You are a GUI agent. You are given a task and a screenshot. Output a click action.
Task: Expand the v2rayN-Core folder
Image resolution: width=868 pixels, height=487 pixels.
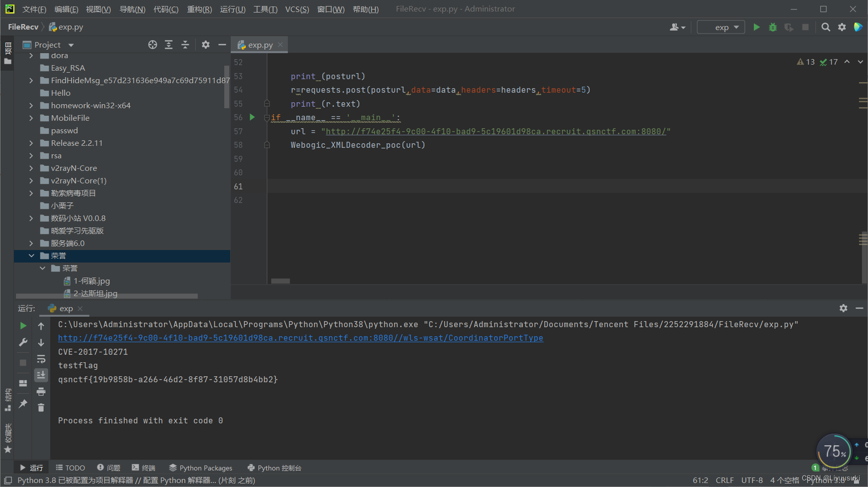(31, 168)
